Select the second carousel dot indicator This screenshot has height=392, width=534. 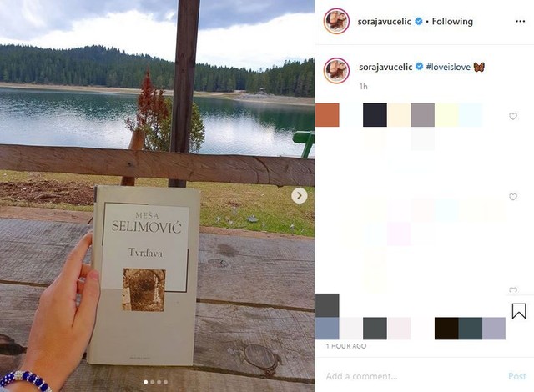click(x=152, y=382)
